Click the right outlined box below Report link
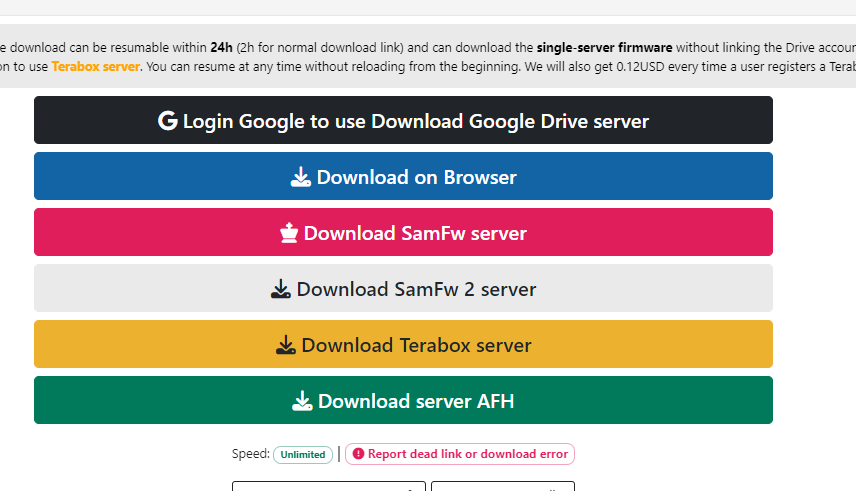Viewport: 856px width, 491px height. click(x=503, y=486)
